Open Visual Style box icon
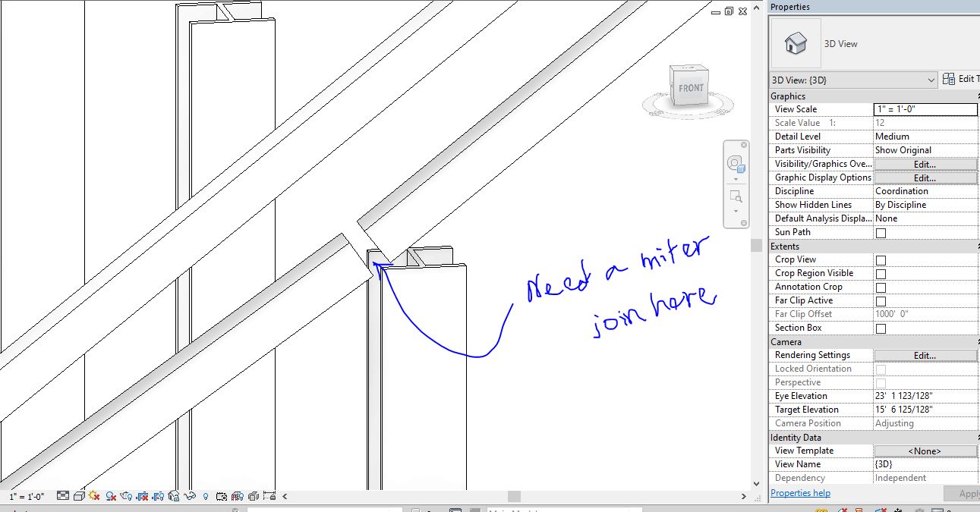 point(79,495)
